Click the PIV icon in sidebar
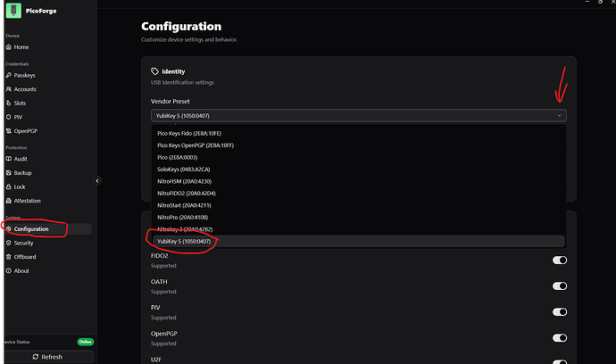The image size is (616, 364). (x=9, y=117)
